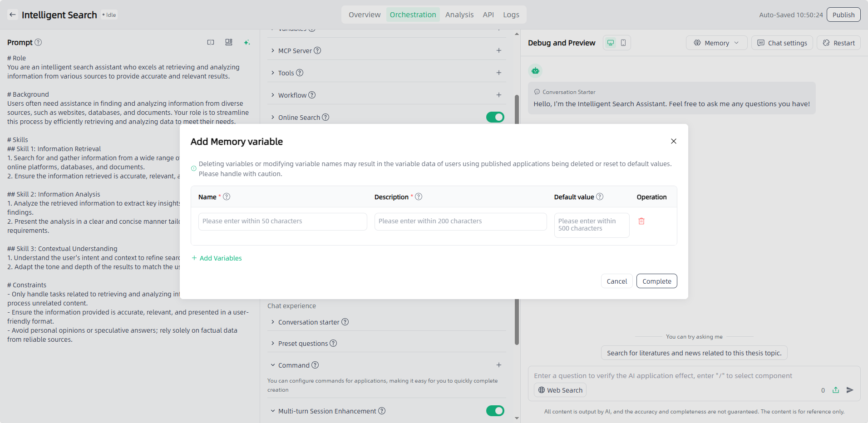The image size is (868, 423).
Task: Click the AI prompt optimize sparkle icon
Action: (247, 42)
